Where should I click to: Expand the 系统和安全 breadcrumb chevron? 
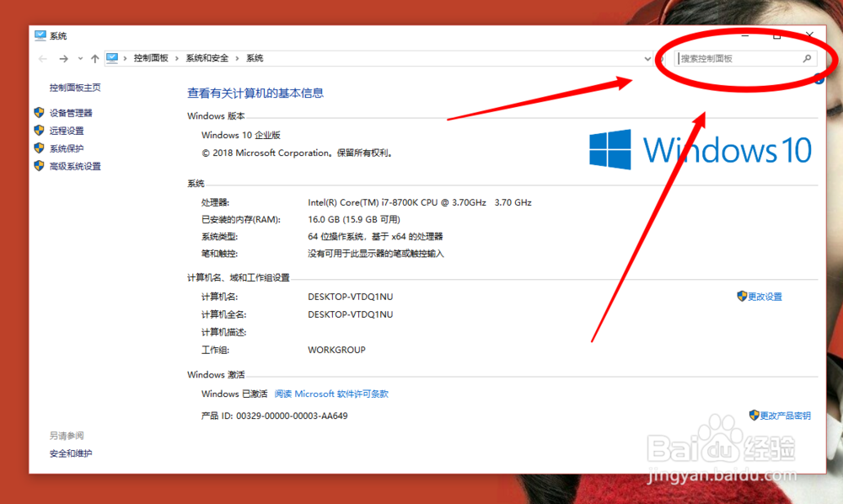click(x=239, y=57)
